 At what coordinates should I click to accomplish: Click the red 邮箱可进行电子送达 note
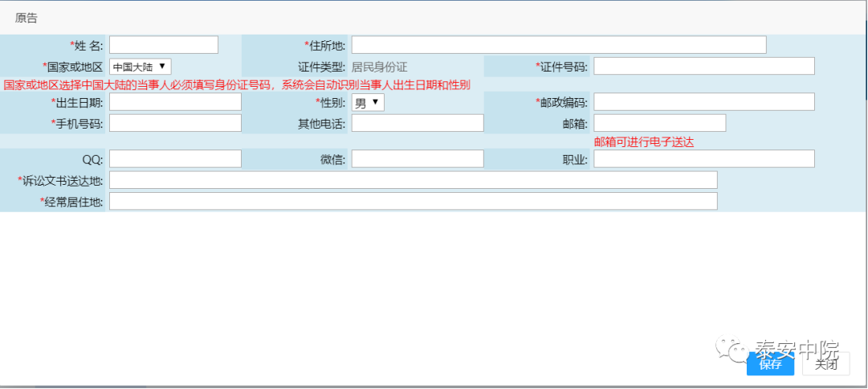(x=644, y=142)
